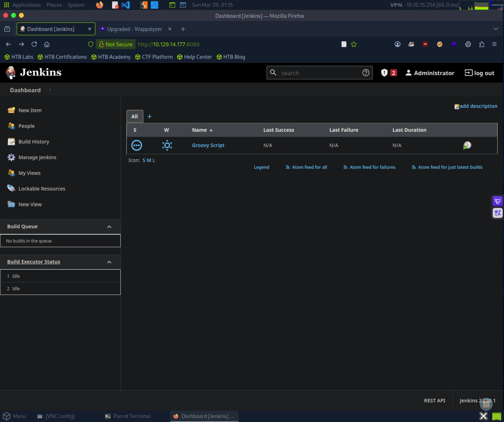Open the Places menu
Screen dimensions: 504x422
(54, 5)
